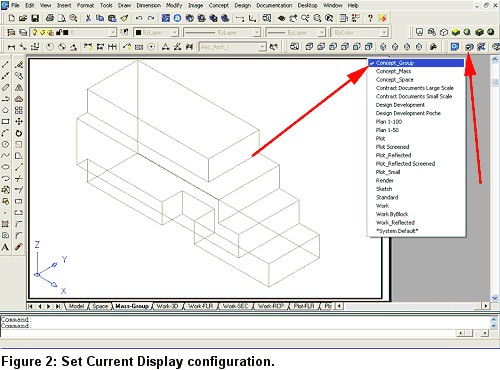The width and height of the screenshot is (500, 370).
Task: Select the Text tool letter A icon
Action: click(x=5, y=247)
